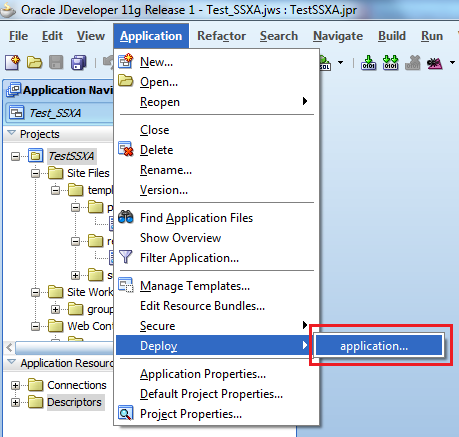Open the Edit menu
The image size is (459, 437).
(52, 36)
